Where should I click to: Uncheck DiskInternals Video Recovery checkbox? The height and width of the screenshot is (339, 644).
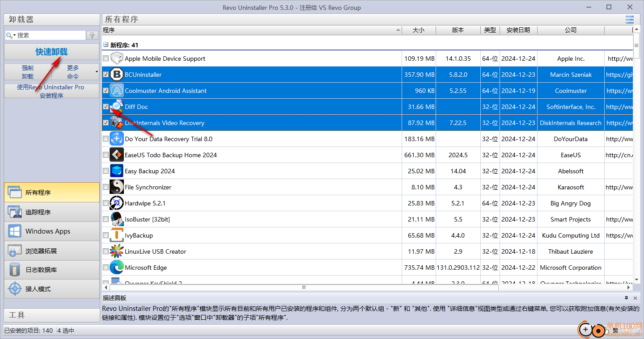[x=106, y=123]
